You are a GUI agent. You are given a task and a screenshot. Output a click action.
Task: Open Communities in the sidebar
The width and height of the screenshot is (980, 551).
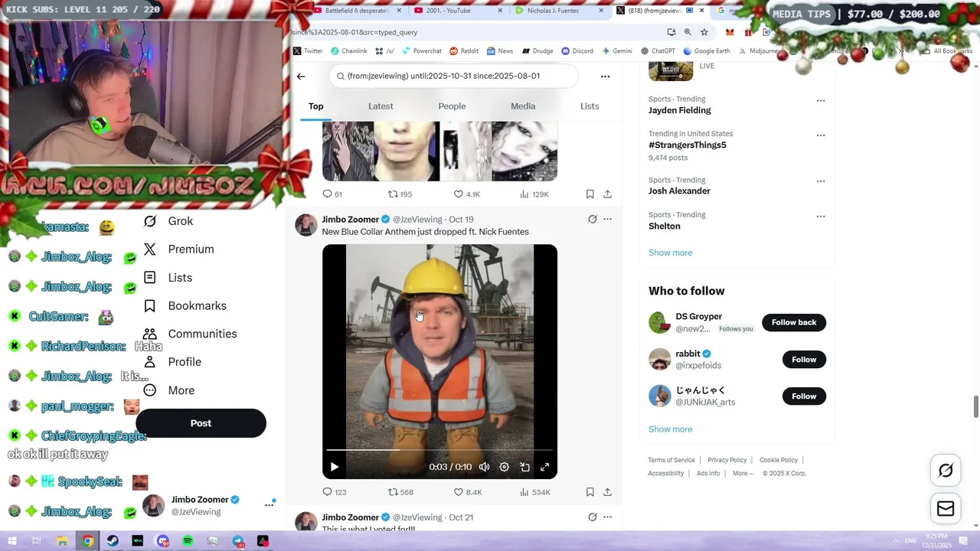click(x=190, y=334)
